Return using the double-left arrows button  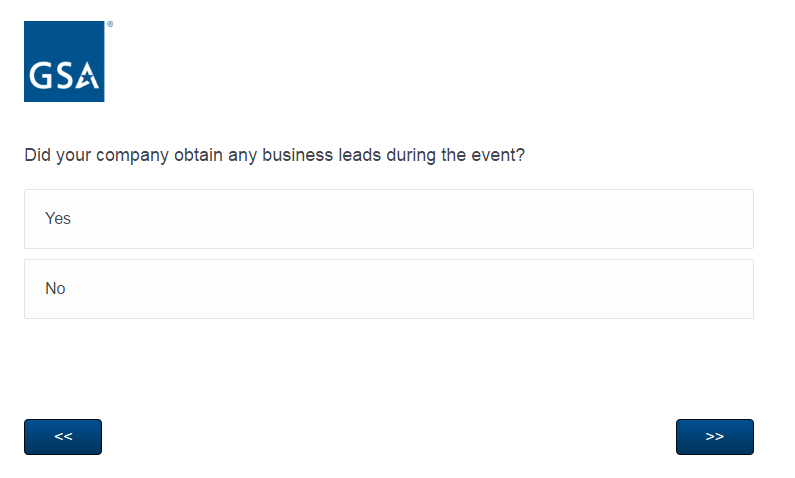63,437
